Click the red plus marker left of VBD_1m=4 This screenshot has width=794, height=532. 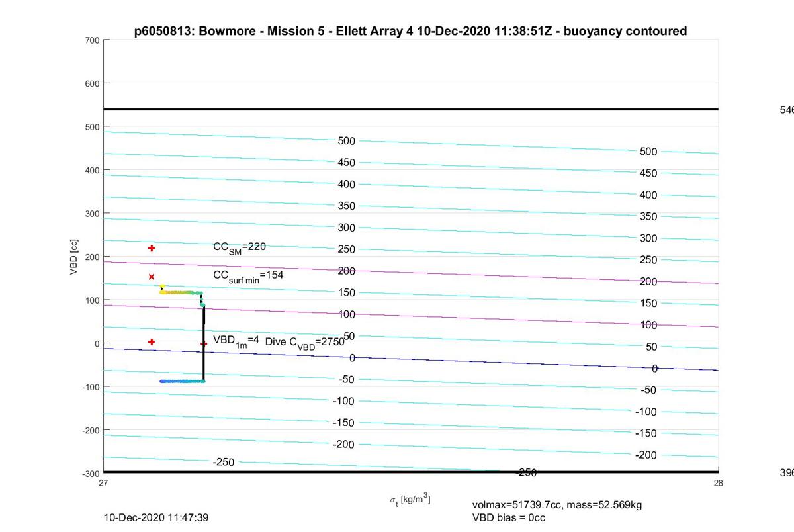(152, 342)
